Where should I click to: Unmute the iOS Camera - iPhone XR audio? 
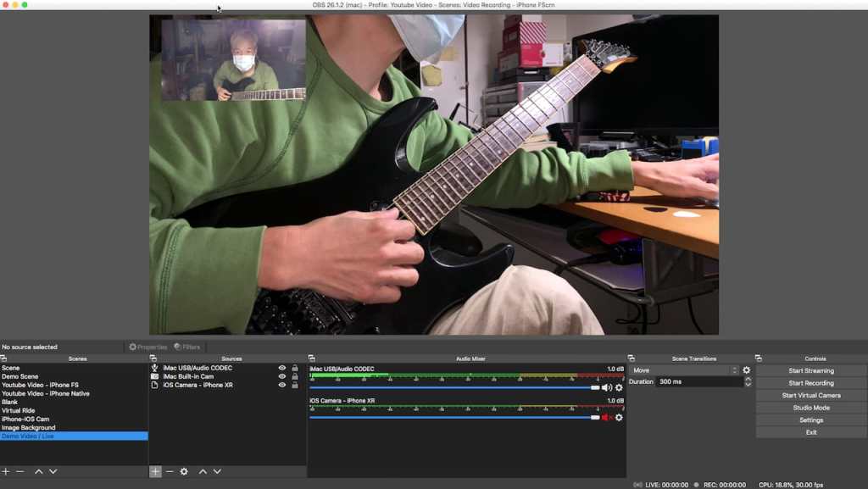click(607, 417)
